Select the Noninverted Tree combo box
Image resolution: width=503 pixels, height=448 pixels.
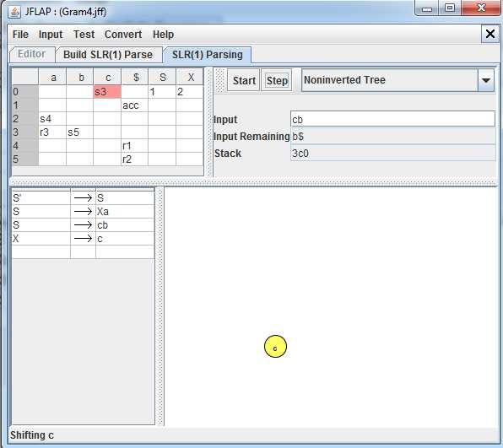398,80
